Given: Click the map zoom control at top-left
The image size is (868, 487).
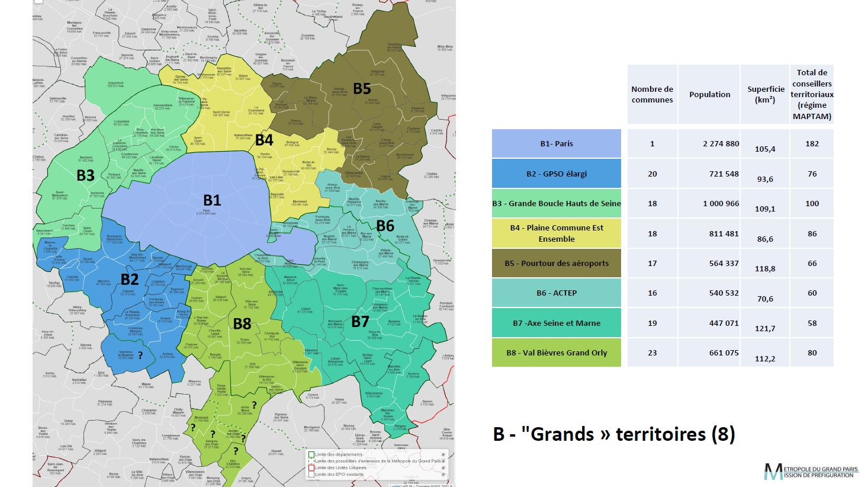Looking at the screenshot, I should click(38, 2).
